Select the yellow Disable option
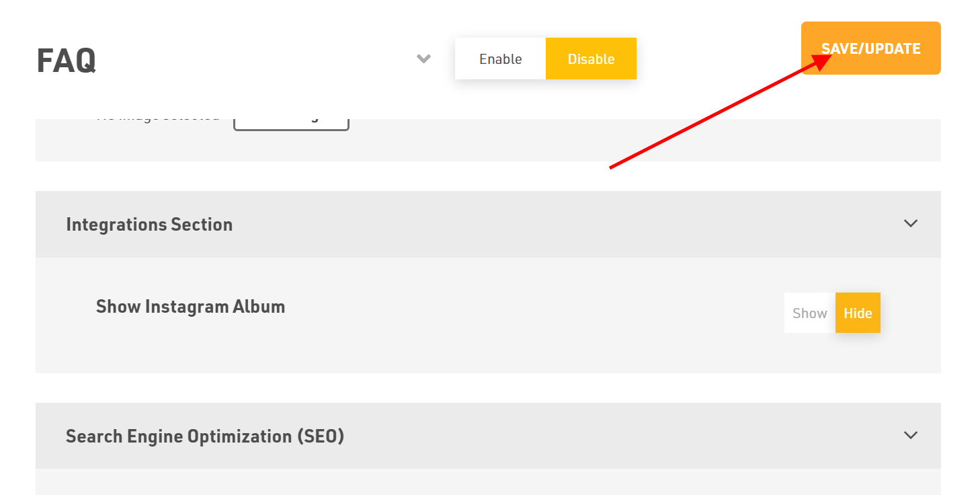980x495 pixels. pyautogui.click(x=591, y=59)
